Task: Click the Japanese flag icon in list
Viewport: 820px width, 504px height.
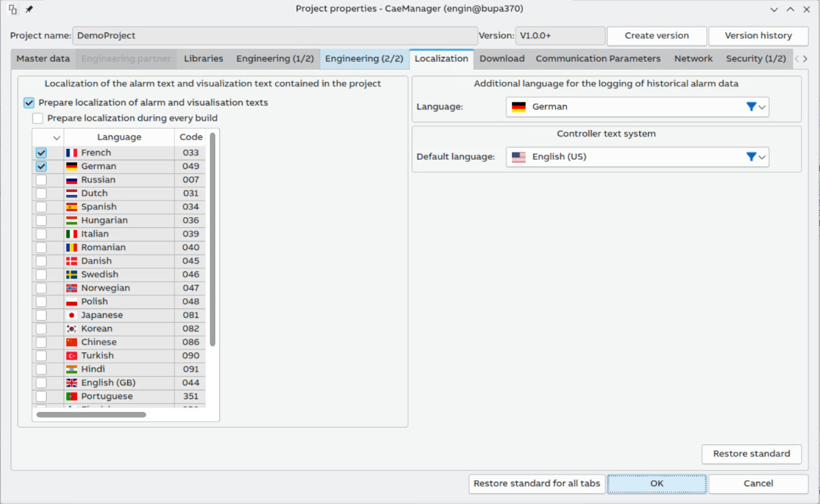Action: pos(71,315)
